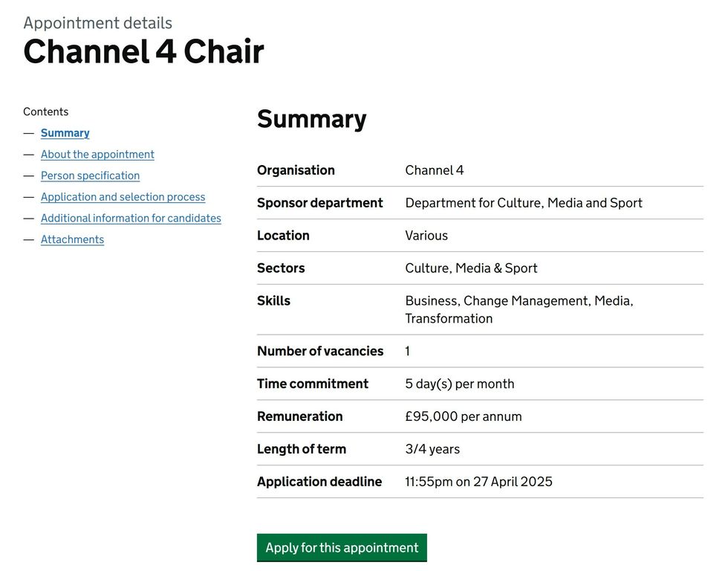Click the Summary section heading
The image size is (728, 571).
[x=311, y=119]
